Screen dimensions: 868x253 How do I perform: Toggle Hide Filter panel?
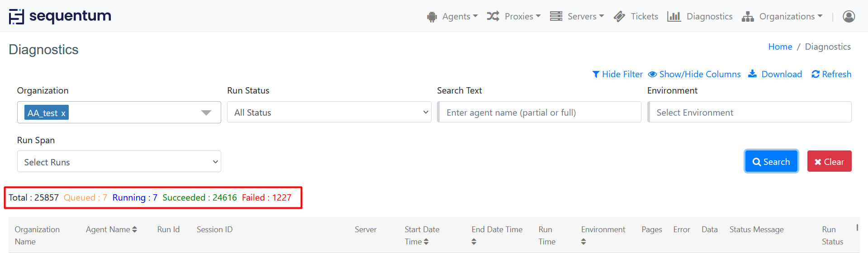[x=617, y=74]
